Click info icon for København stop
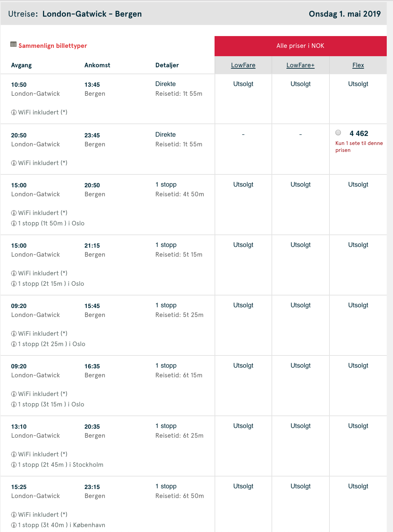The image size is (393, 532). click(14, 525)
